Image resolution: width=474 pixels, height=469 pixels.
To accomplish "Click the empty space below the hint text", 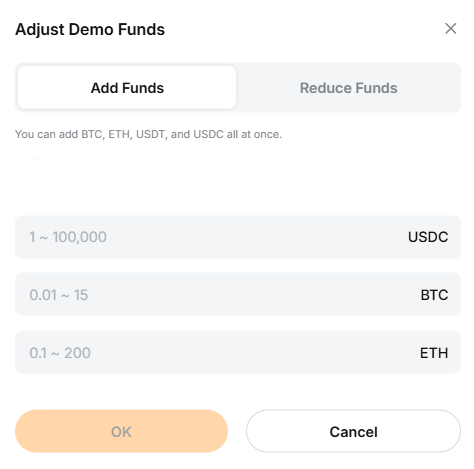I will pyautogui.click(x=238, y=180).
